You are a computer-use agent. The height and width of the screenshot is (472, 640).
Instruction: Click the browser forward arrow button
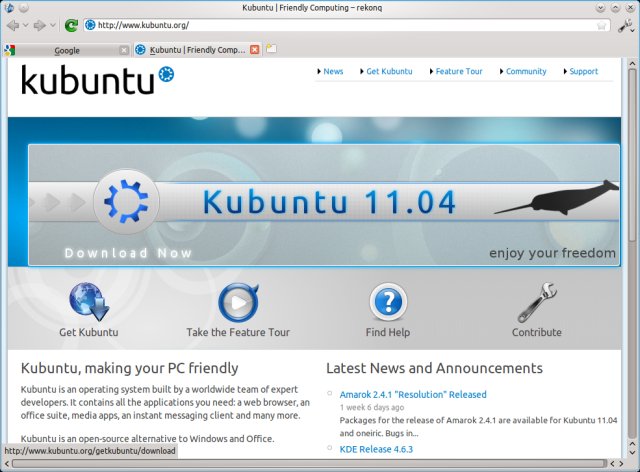40,25
